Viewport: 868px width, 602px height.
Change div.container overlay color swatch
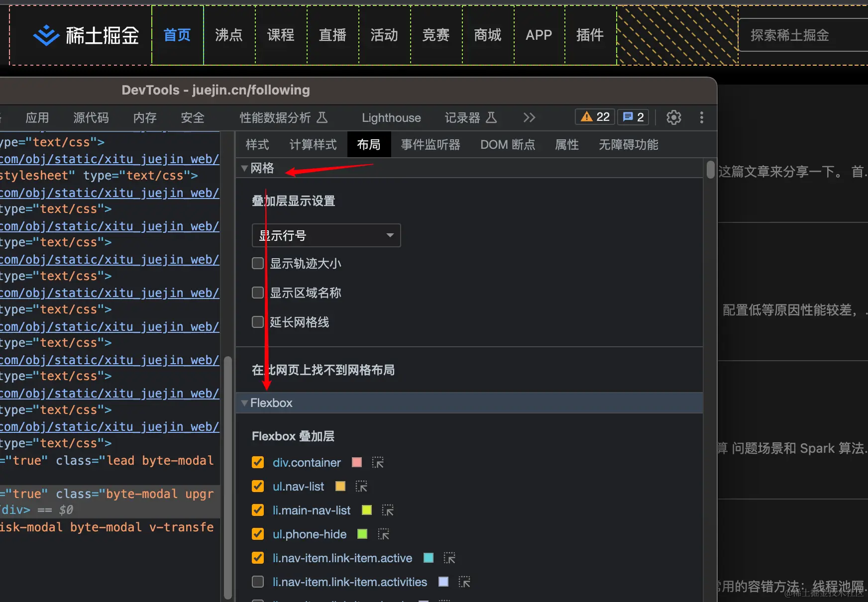pos(357,462)
